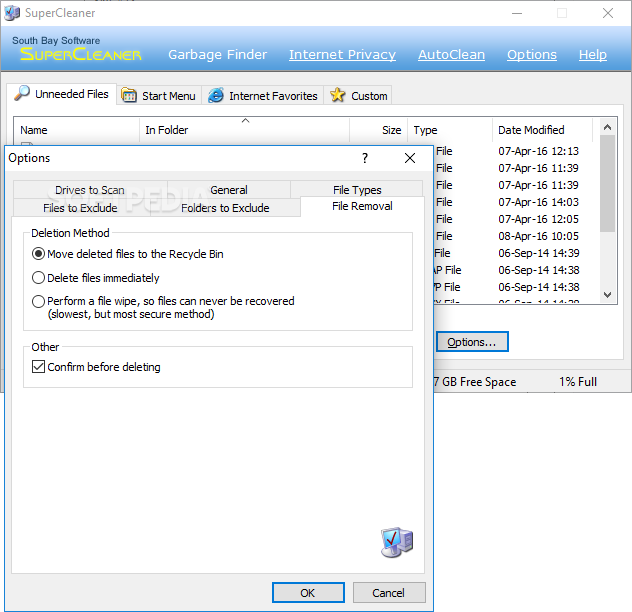Sort the list by Name column header
Image resolution: width=632 pixels, height=612 pixels.
77,130
